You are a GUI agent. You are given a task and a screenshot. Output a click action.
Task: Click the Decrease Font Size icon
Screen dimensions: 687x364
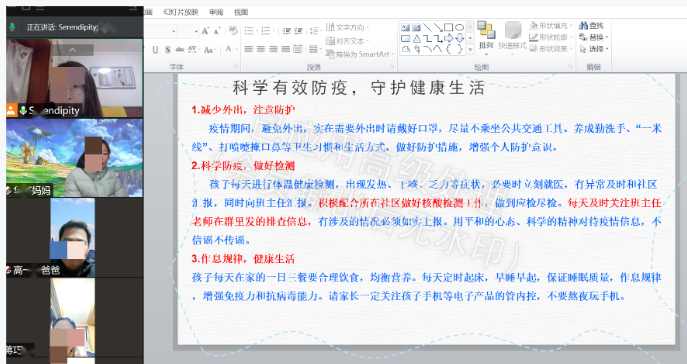point(216,31)
